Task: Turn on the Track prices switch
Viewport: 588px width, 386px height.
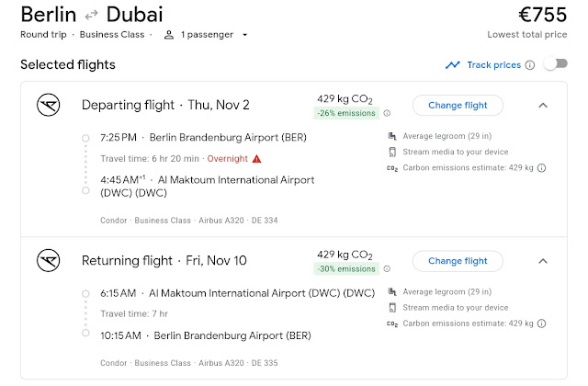Action: (555, 65)
